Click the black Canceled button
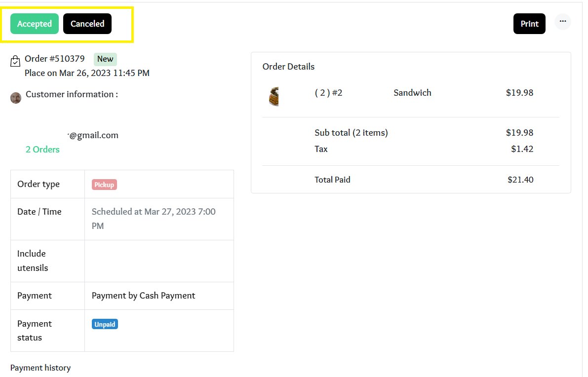 [x=87, y=24]
